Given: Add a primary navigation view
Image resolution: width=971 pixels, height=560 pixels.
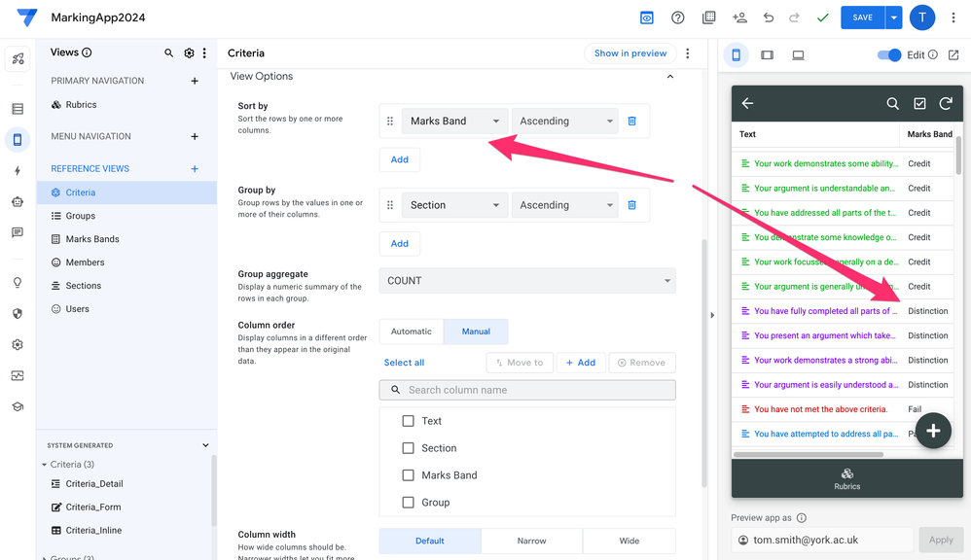Looking at the screenshot, I should click(195, 81).
